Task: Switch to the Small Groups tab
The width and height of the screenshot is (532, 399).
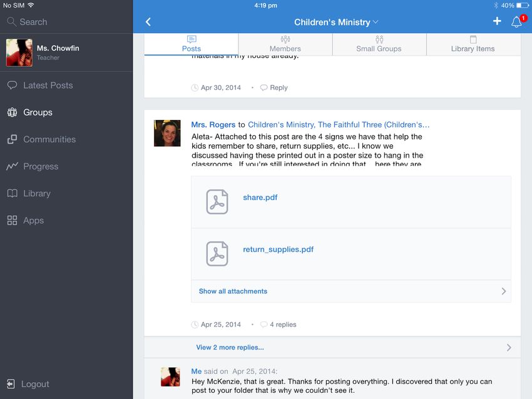Action: point(379,44)
